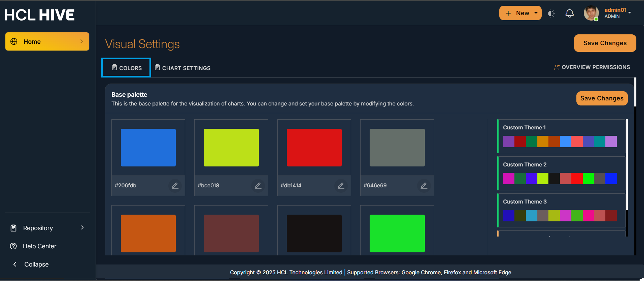Click the pencil icon next to #db1414

click(x=341, y=186)
